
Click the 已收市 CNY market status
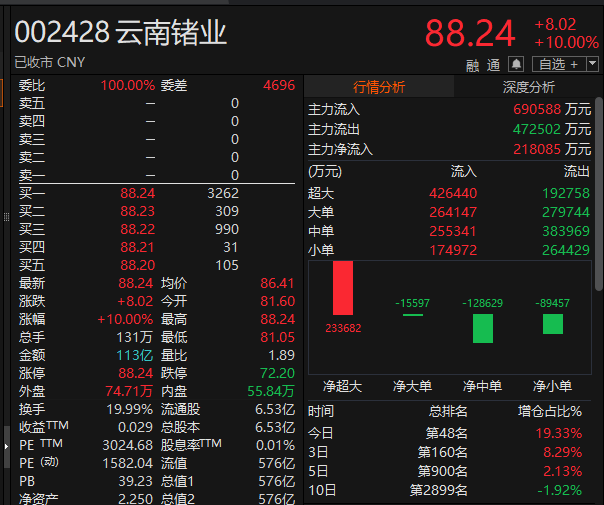(50, 62)
